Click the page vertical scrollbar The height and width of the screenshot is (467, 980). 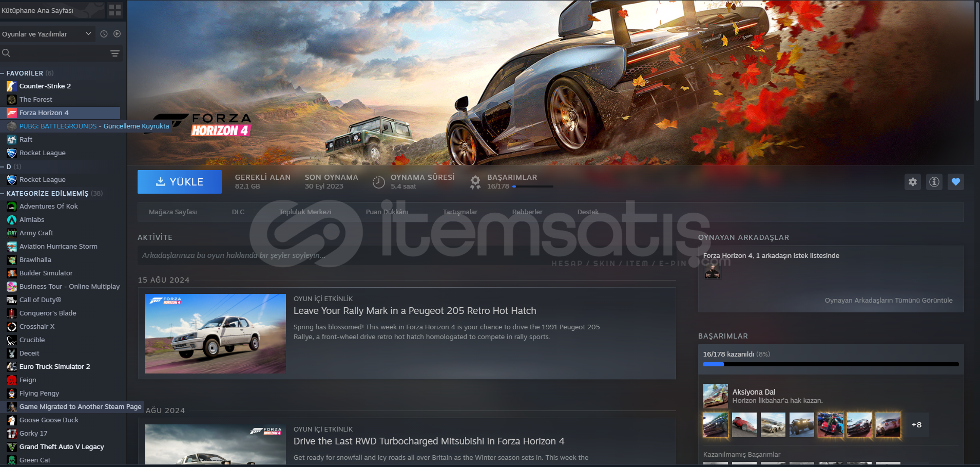pos(977,51)
